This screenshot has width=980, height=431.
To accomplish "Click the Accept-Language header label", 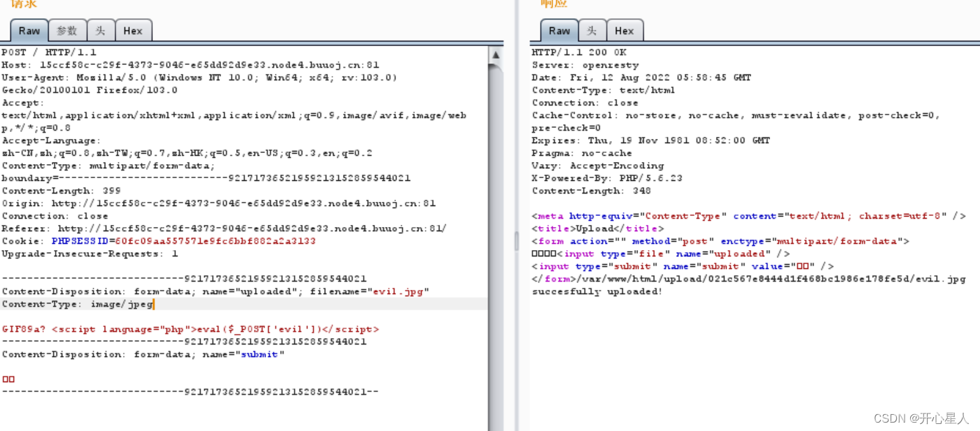I will point(52,140).
